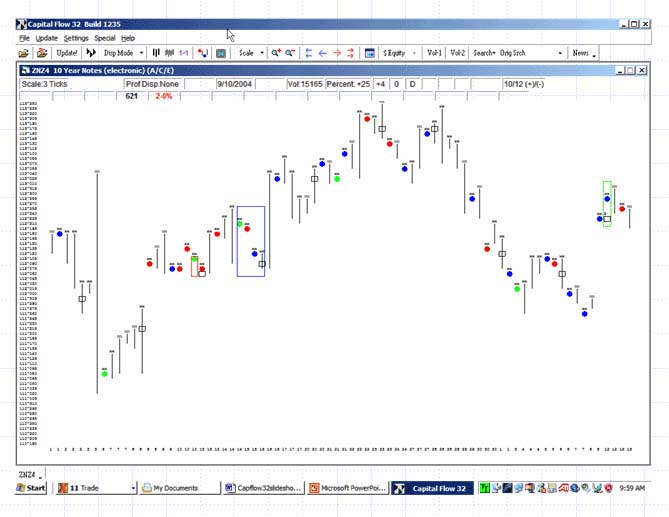
Task: Click the teal square toolbar icon
Action: (x=221, y=52)
